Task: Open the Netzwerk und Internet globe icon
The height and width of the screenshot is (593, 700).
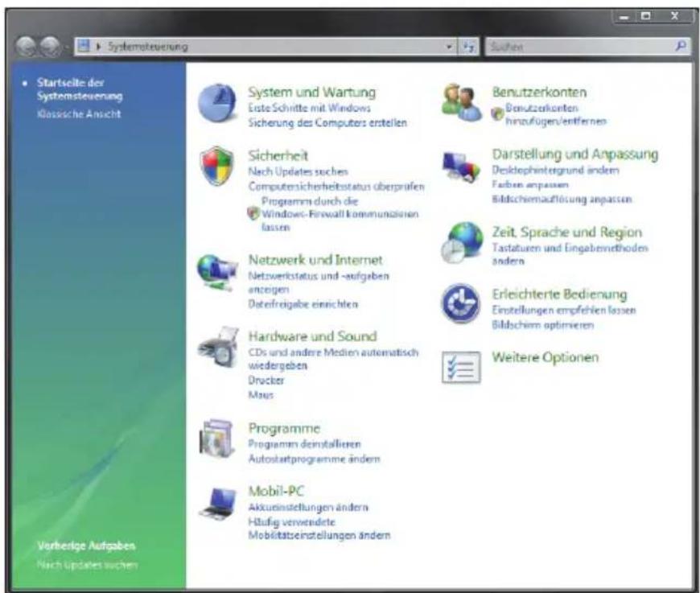Action: 217,273
